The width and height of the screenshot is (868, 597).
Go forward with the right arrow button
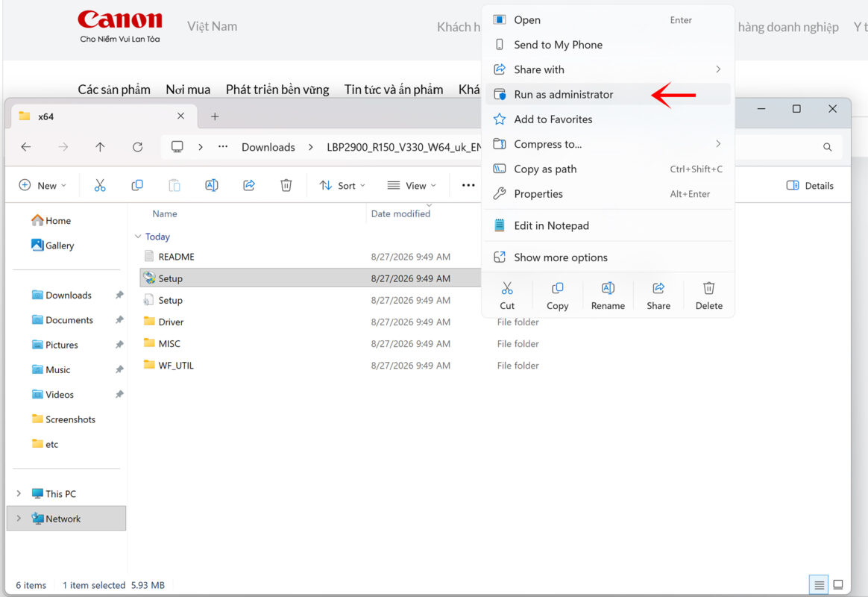pyautogui.click(x=63, y=147)
